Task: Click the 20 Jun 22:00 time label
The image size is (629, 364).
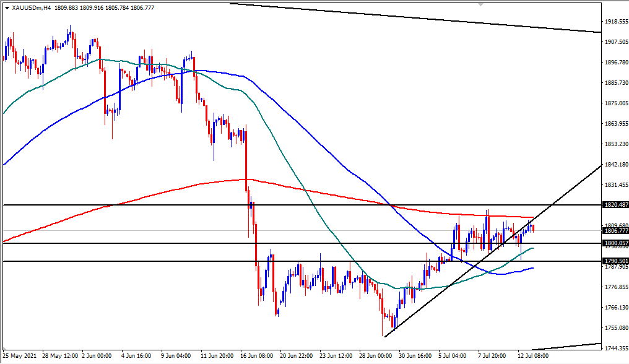Action: coord(297,355)
